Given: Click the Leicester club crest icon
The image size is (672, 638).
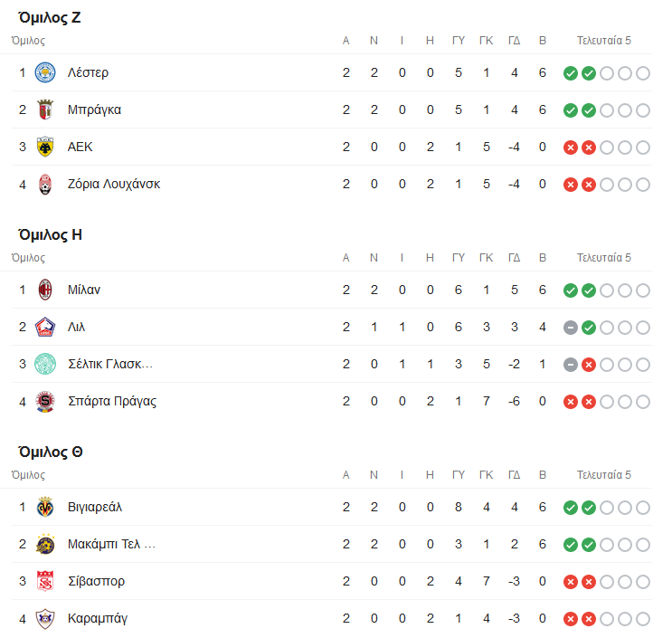Looking at the screenshot, I should click(44, 72).
